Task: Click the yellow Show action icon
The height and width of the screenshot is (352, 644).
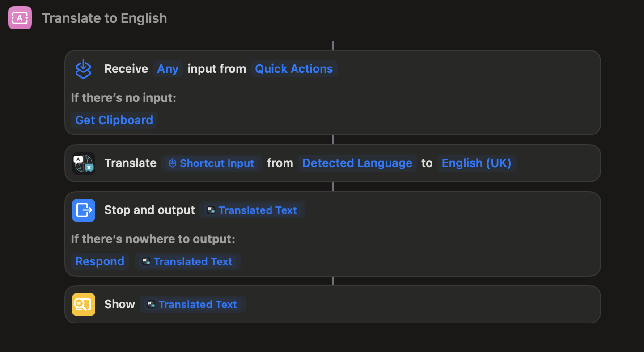Action: pyautogui.click(x=84, y=305)
